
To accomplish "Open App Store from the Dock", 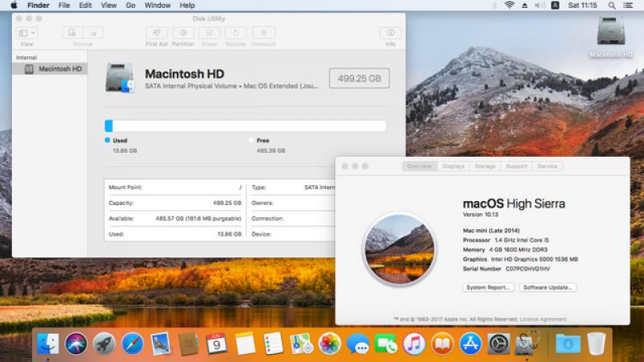I will pyautogui.click(x=470, y=344).
